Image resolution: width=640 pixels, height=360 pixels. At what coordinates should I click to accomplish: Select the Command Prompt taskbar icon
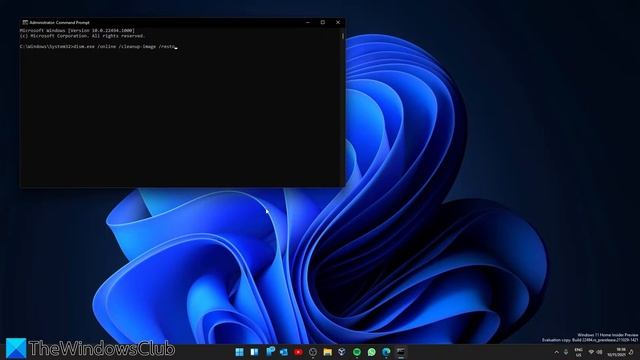[401, 352]
